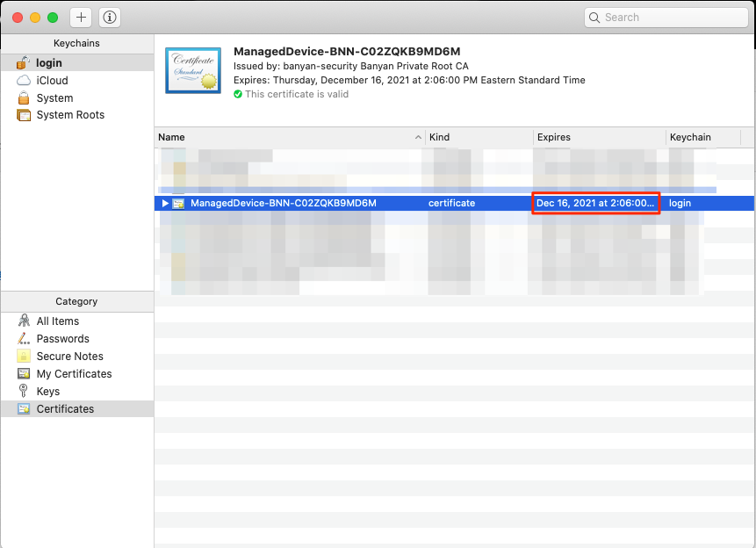Sort certificates by Expires column header

tap(597, 138)
